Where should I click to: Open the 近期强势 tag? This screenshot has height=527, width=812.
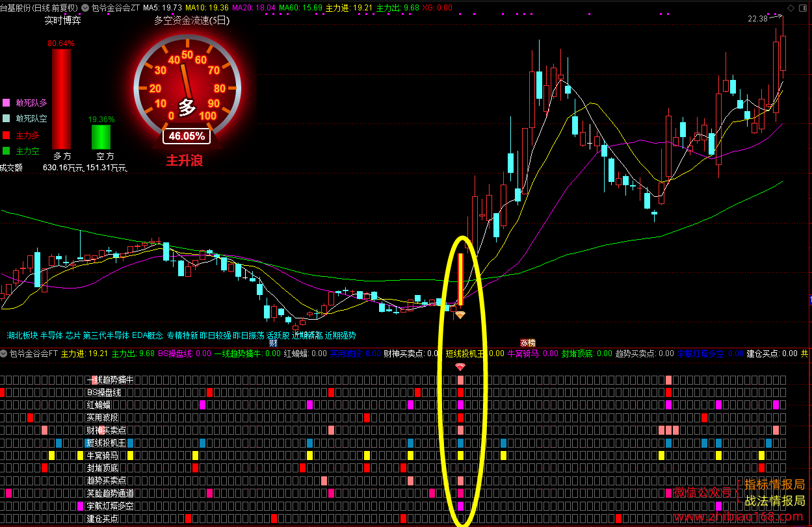point(340,335)
